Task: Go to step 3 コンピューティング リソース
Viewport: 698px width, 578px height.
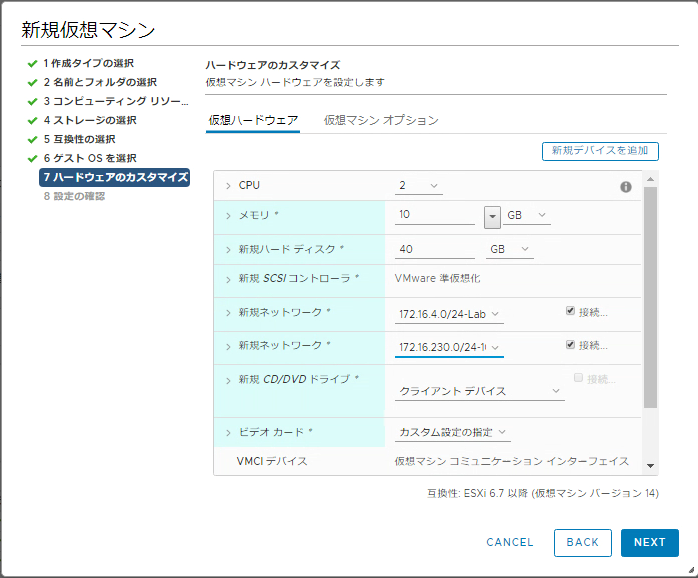Action: click(x=116, y=102)
